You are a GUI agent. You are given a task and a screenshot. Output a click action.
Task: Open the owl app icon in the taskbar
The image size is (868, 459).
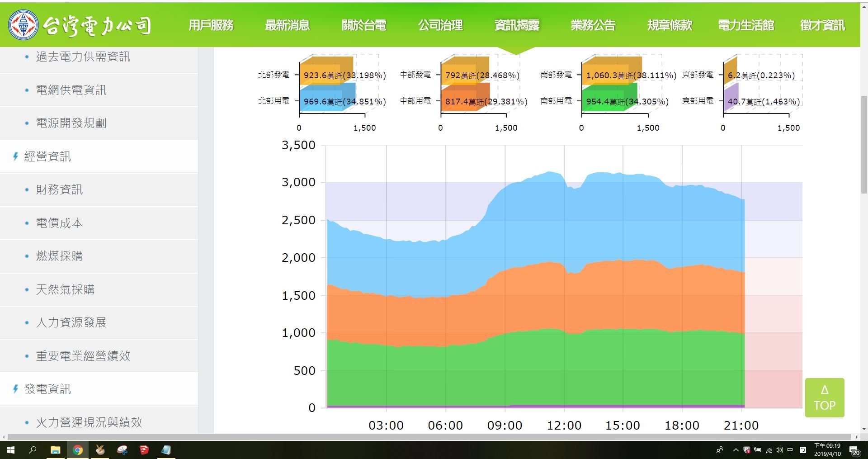tap(100, 450)
